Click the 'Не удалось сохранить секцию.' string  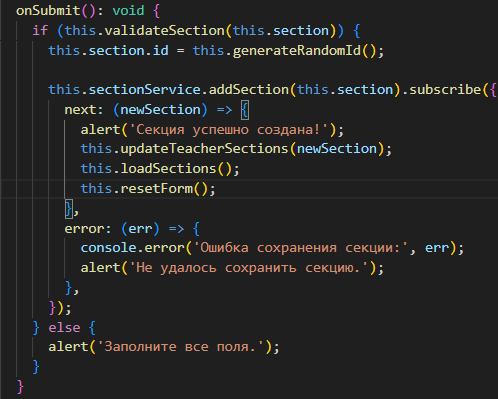click(249, 268)
